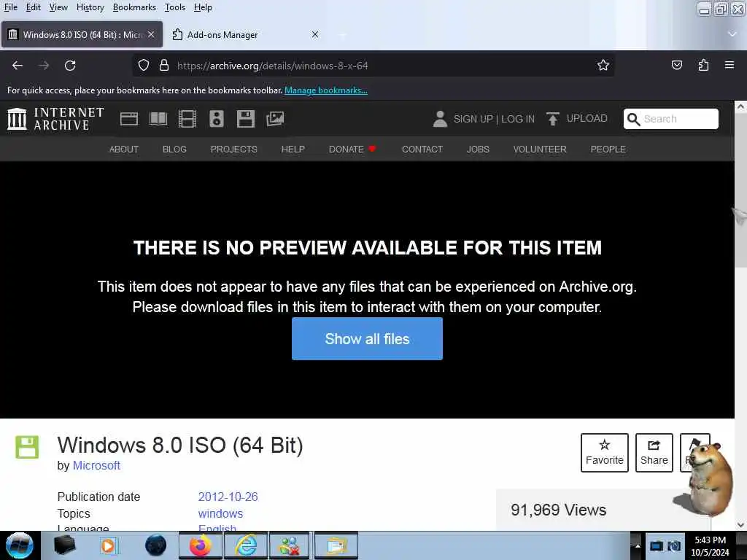Open the Web (Wayback) media icon
Screen dimensions: 747x560
[x=128, y=119]
